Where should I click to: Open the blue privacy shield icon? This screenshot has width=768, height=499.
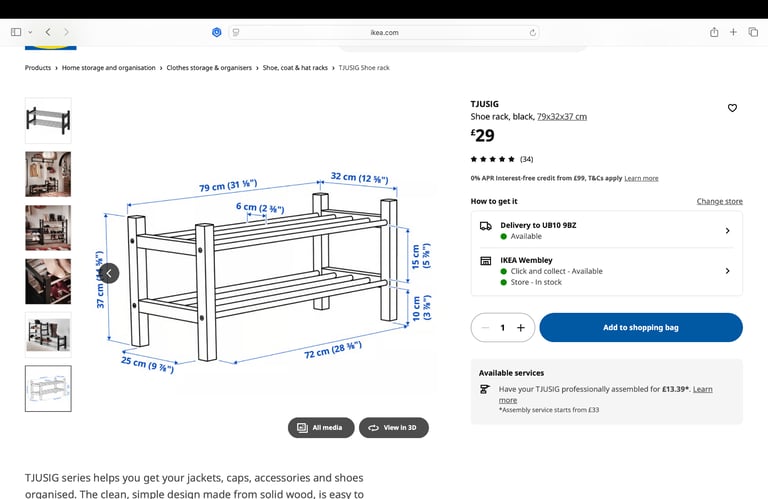coord(216,32)
